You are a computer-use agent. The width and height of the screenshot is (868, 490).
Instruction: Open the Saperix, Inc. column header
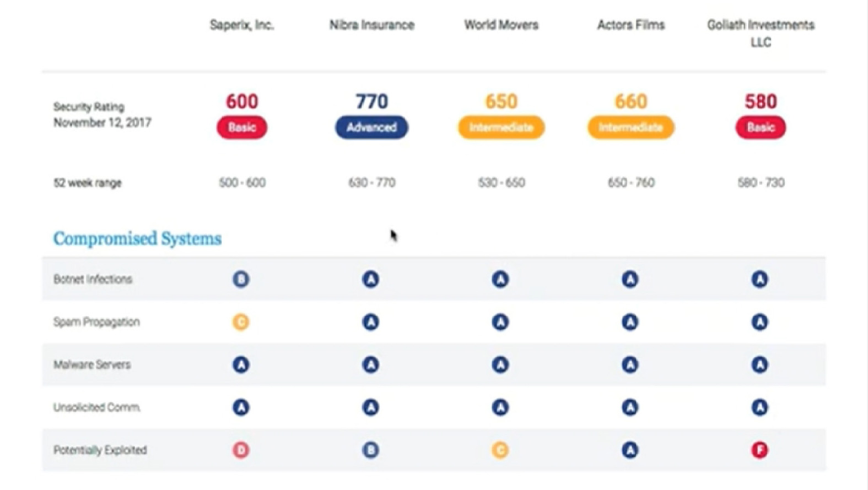pyautogui.click(x=242, y=25)
